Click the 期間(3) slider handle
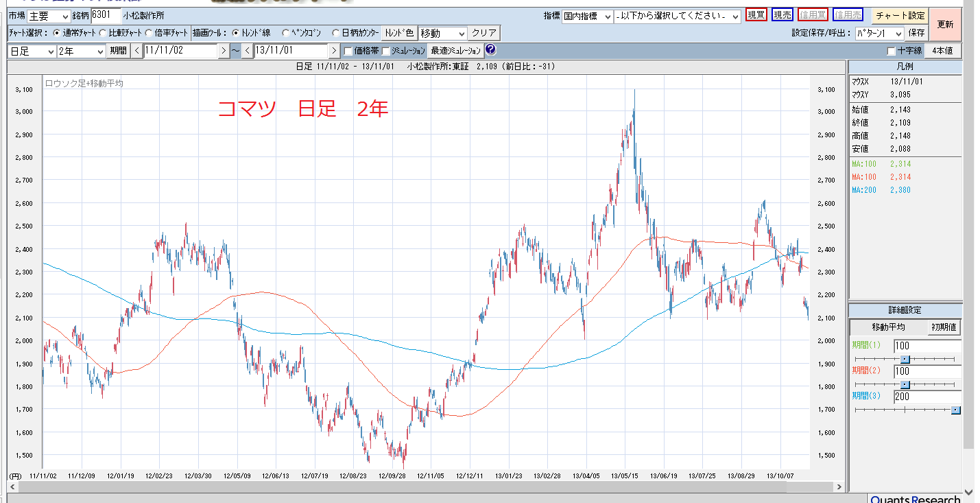Image resolution: width=980 pixels, height=503 pixels. click(956, 410)
